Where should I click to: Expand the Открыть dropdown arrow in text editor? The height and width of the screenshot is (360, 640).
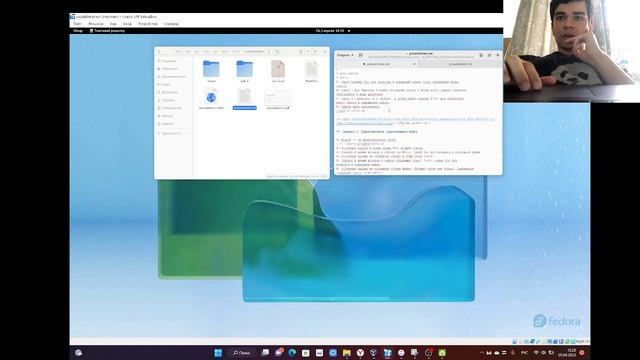pyautogui.click(x=352, y=55)
